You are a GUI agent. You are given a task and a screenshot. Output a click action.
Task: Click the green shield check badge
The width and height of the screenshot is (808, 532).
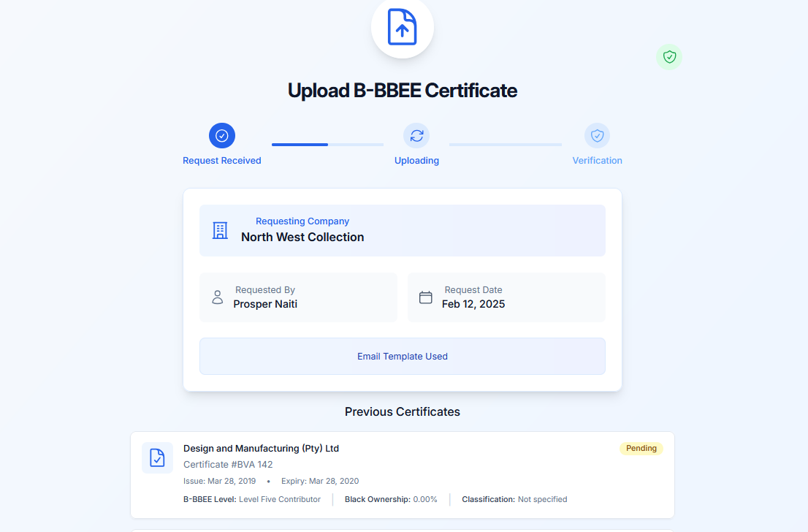tap(668, 57)
